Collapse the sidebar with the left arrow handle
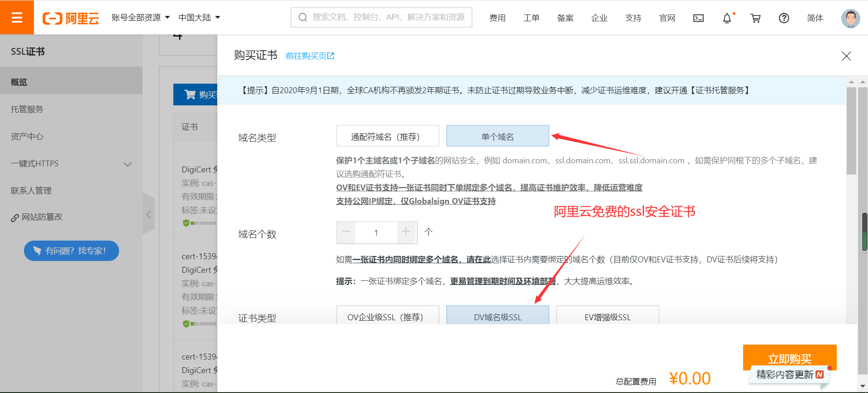This screenshot has width=868, height=393. (148, 214)
